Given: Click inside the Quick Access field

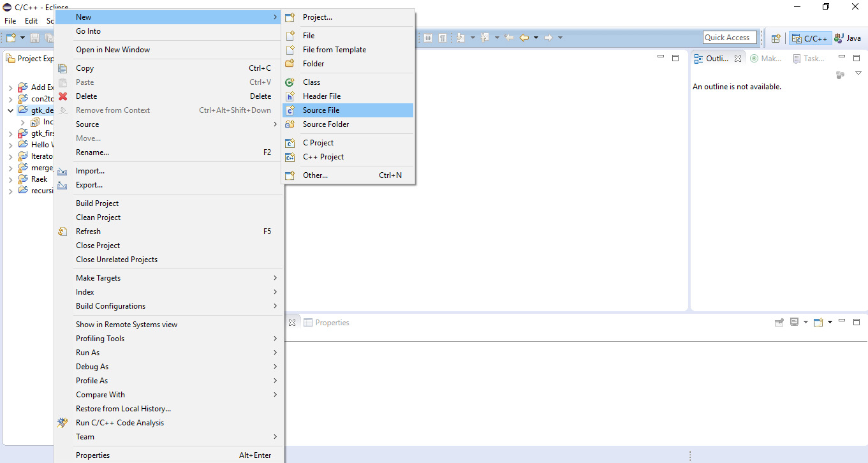Looking at the screenshot, I should click(x=729, y=37).
